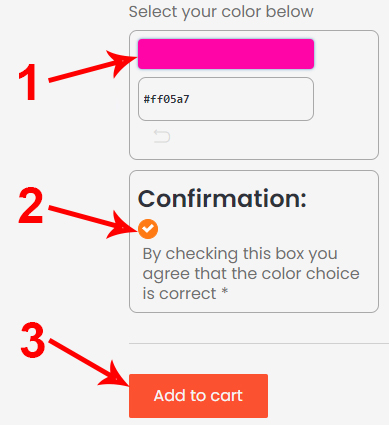This screenshot has height=425, width=389.
Task: Click empty space right of hex field
Action: (x=345, y=99)
